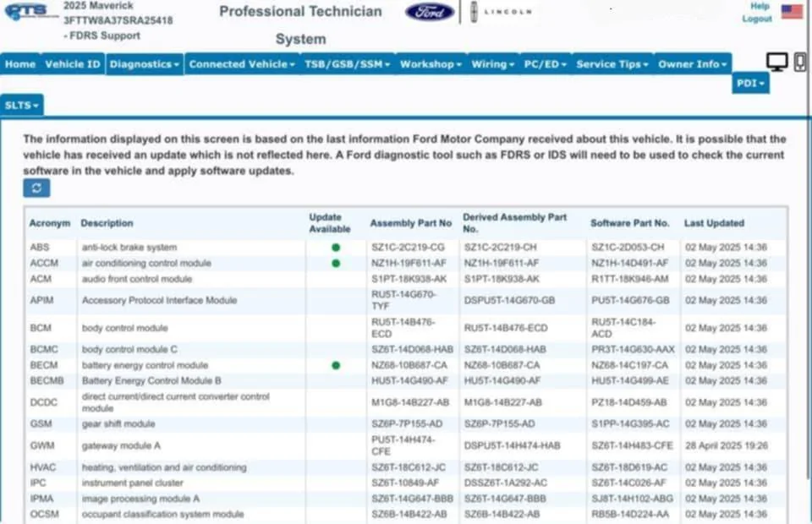This screenshot has width=812, height=524.
Task: Click the Software Part No. header
Action: click(x=629, y=223)
